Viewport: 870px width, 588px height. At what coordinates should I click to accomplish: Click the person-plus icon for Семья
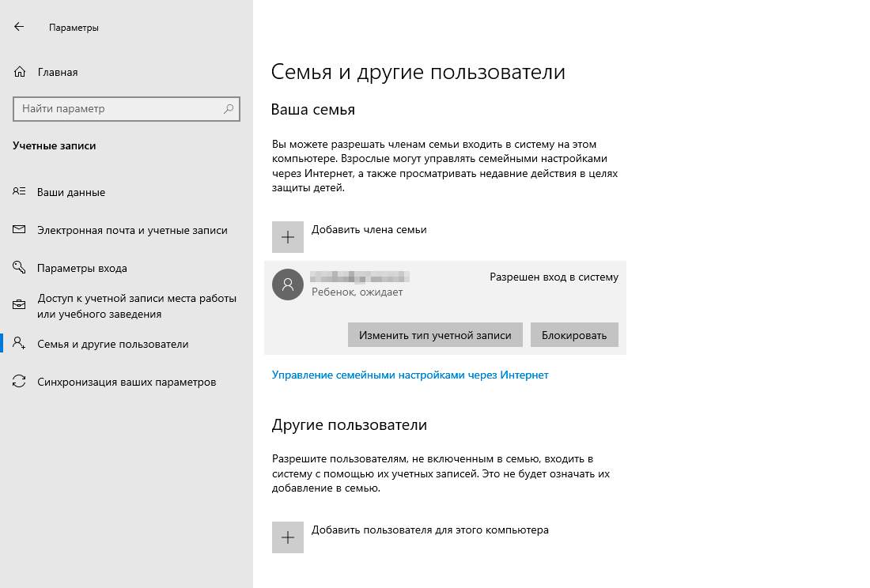tap(19, 343)
